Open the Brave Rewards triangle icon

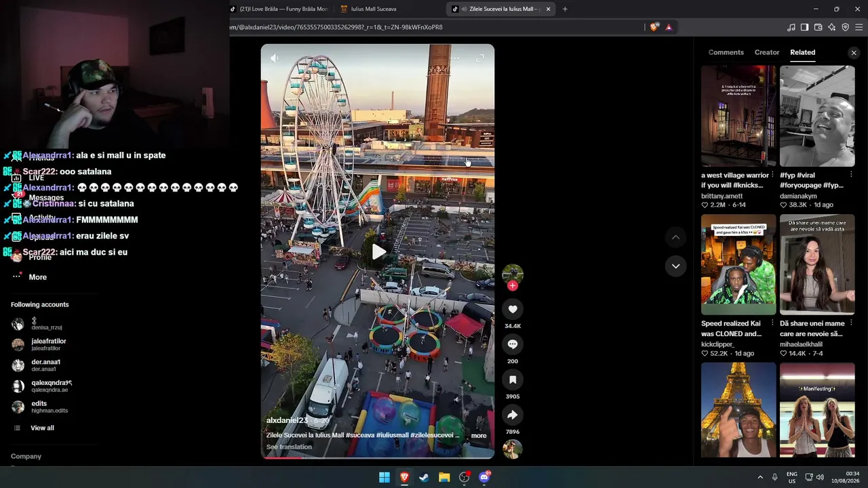click(669, 27)
